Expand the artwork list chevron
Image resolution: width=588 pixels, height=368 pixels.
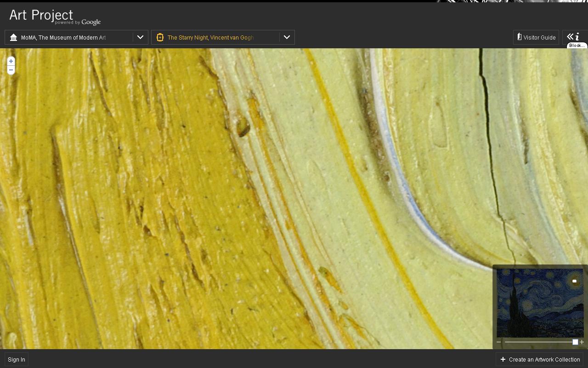287,37
